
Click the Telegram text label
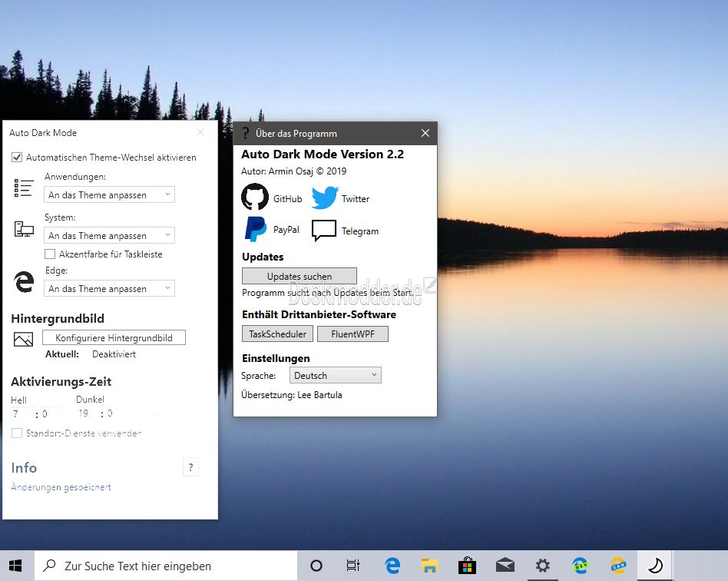(x=360, y=231)
